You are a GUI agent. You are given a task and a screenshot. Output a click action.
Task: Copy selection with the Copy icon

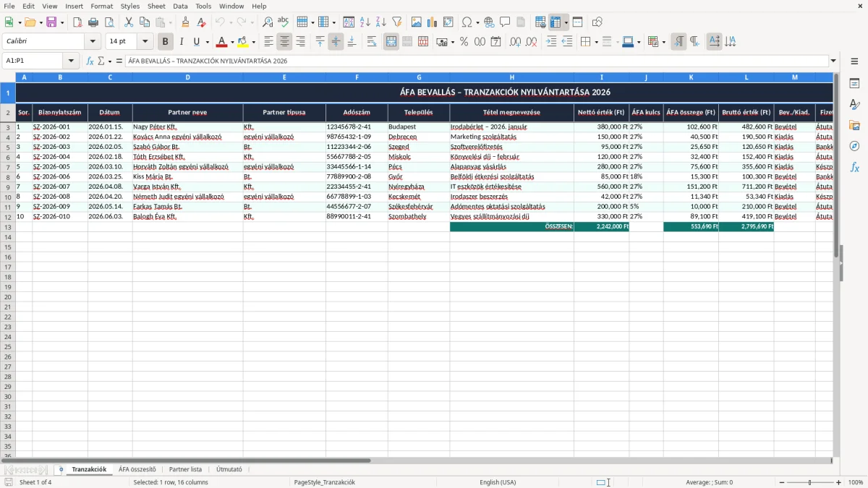(x=145, y=22)
